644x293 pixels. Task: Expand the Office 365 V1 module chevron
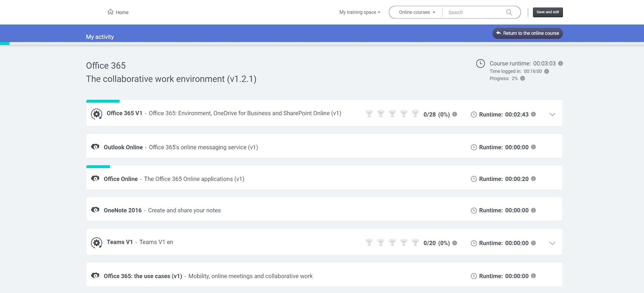coord(552,115)
